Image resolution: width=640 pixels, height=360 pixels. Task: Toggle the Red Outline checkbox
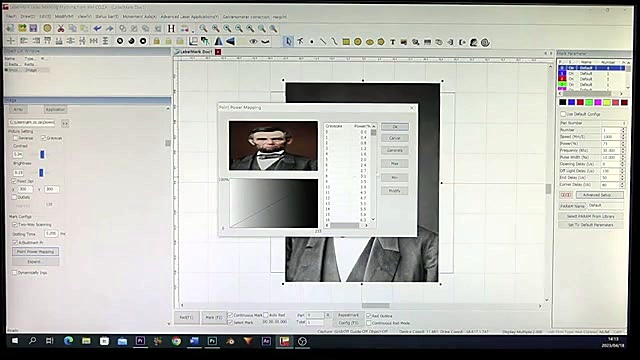(369, 316)
